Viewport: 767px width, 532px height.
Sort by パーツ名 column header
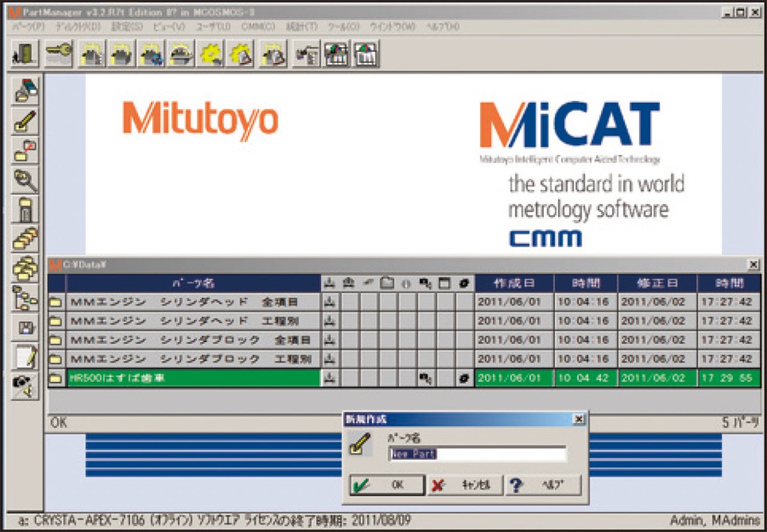(x=194, y=283)
